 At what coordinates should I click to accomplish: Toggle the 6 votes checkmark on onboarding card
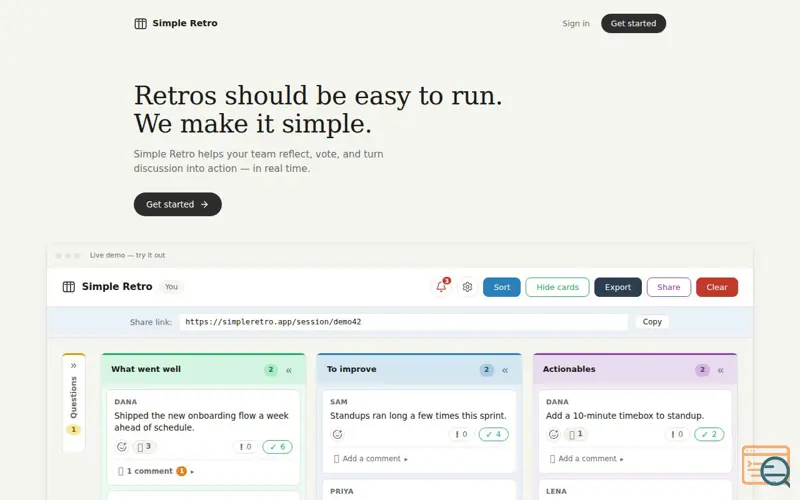(278, 447)
